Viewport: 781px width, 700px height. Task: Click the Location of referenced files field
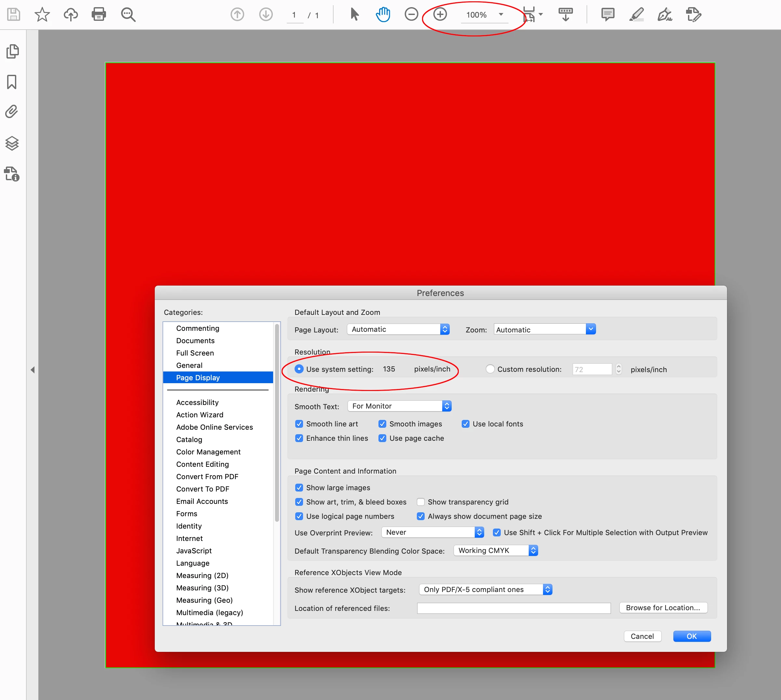coord(514,608)
